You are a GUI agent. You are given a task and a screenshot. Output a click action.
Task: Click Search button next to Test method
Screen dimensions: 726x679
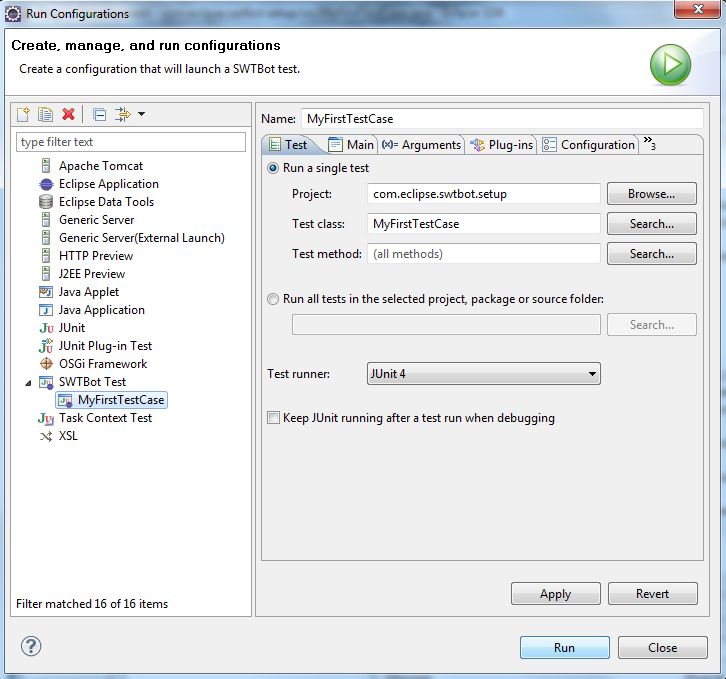click(x=651, y=254)
